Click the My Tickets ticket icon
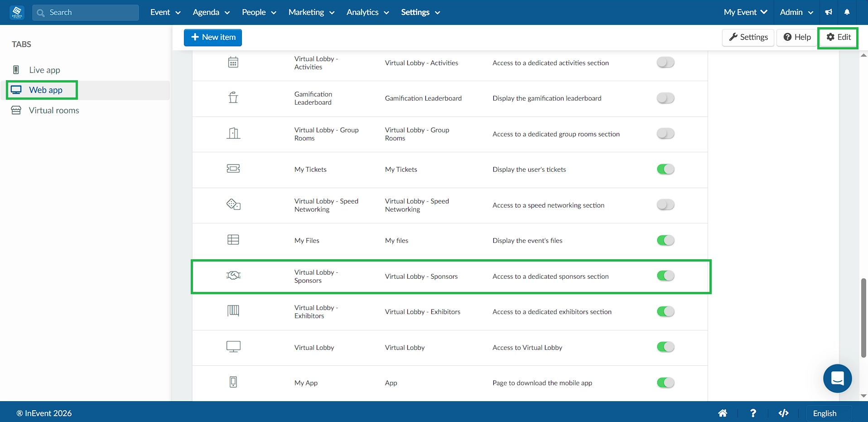The width and height of the screenshot is (868, 422). [x=233, y=169]
